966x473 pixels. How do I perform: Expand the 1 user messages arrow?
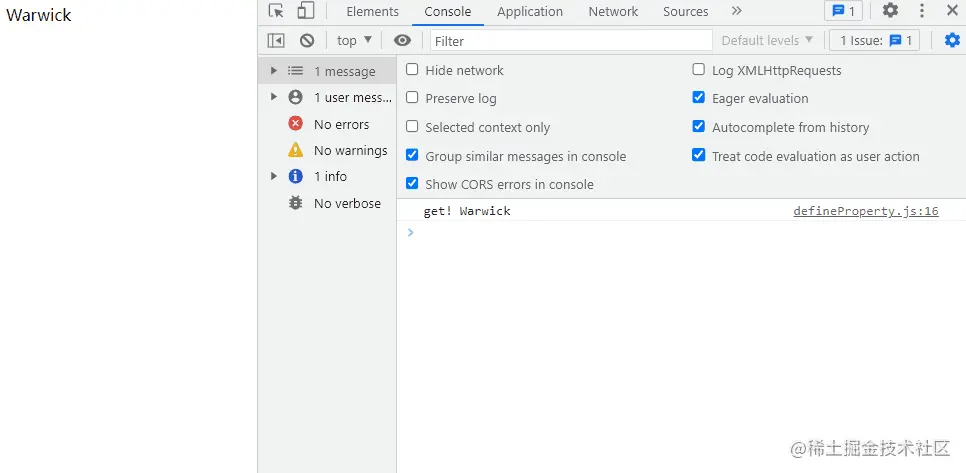tap(274, 97)
